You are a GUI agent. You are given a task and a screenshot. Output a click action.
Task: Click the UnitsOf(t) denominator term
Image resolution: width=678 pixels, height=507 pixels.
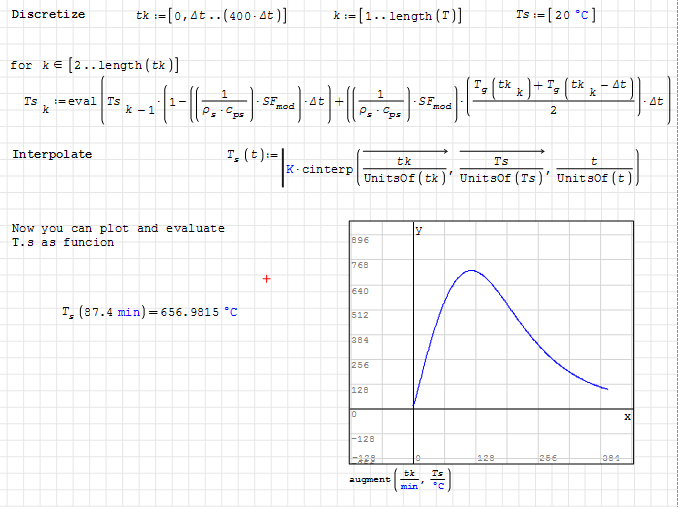click(x=594, y=179)
